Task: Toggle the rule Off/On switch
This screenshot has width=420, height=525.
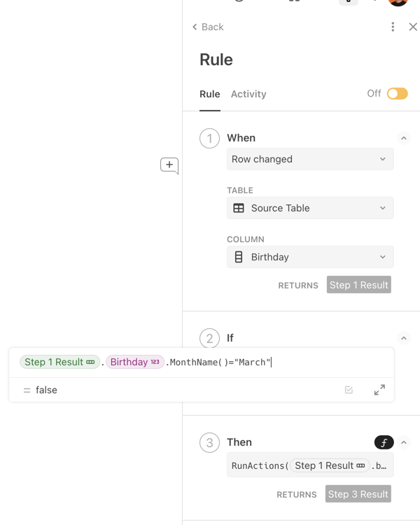Action: (397, 94)
